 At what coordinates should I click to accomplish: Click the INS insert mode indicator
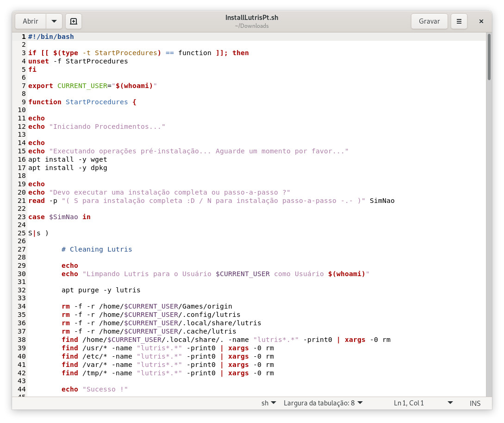pos(475,404)
